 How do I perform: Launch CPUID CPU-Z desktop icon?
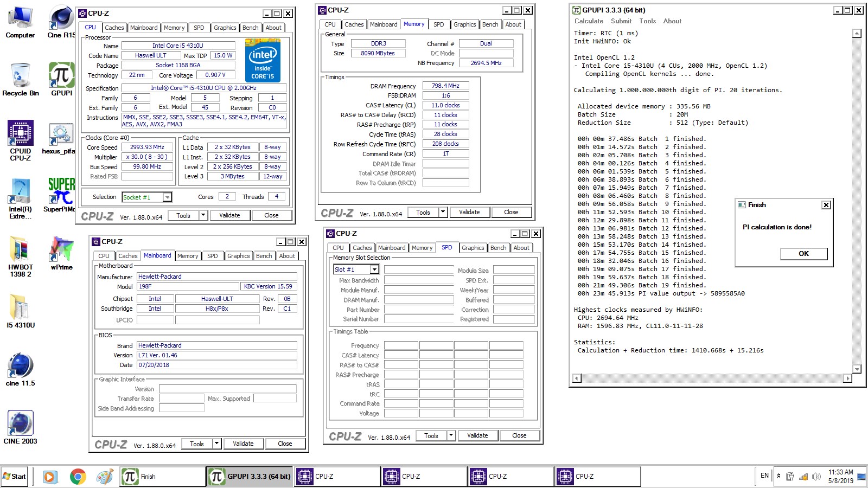[x=20, y=140]
